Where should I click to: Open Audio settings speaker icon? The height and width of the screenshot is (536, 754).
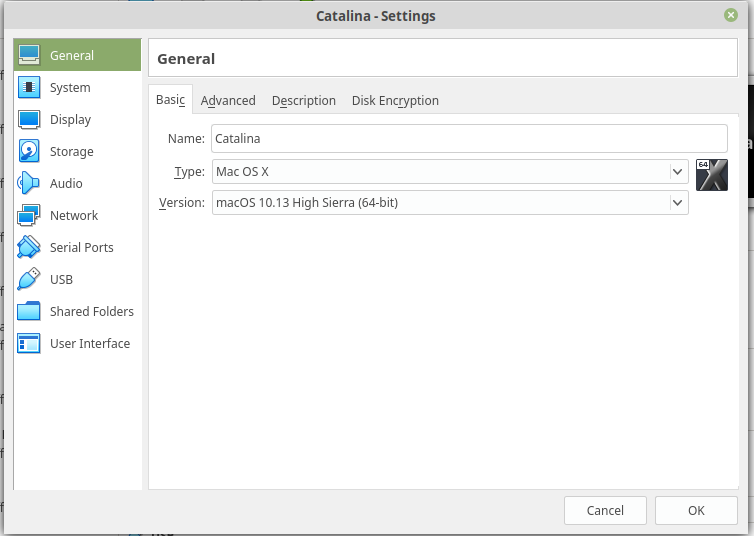tap(29, 184)
